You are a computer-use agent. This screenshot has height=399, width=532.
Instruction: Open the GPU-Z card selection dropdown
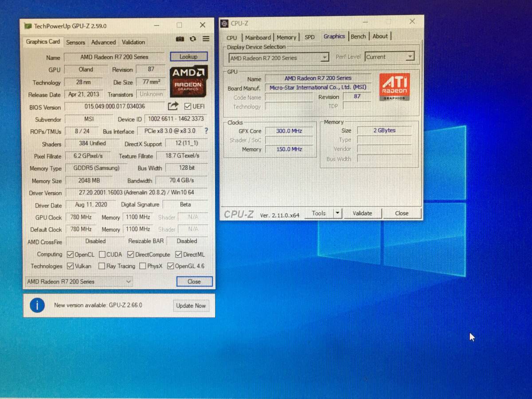click(79, 282)
